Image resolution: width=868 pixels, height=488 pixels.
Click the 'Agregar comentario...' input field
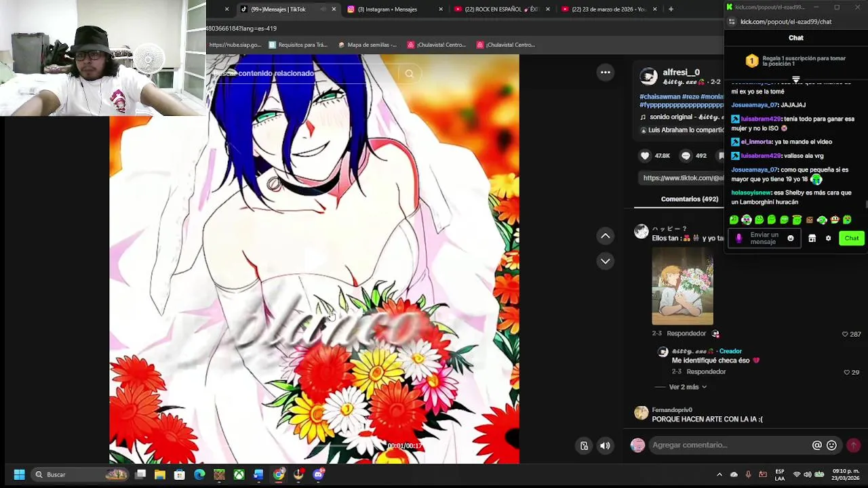[x=729, y=445]
